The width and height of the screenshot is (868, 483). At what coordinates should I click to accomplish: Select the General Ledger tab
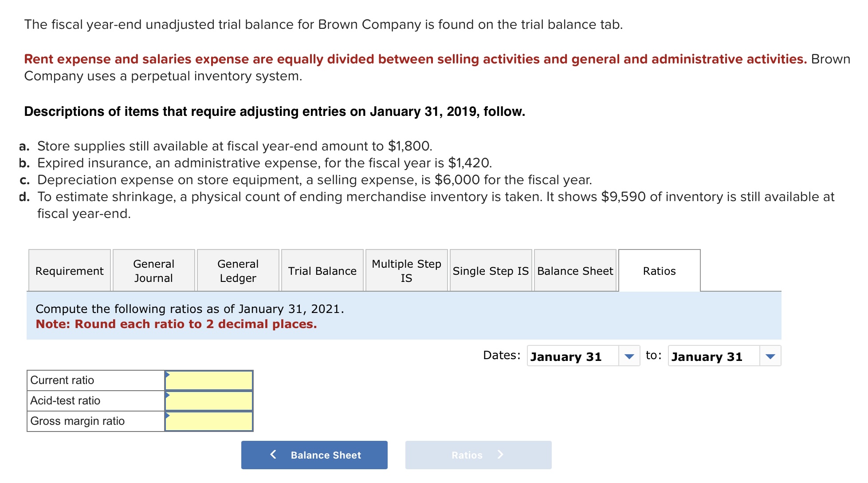click(238, 270)
